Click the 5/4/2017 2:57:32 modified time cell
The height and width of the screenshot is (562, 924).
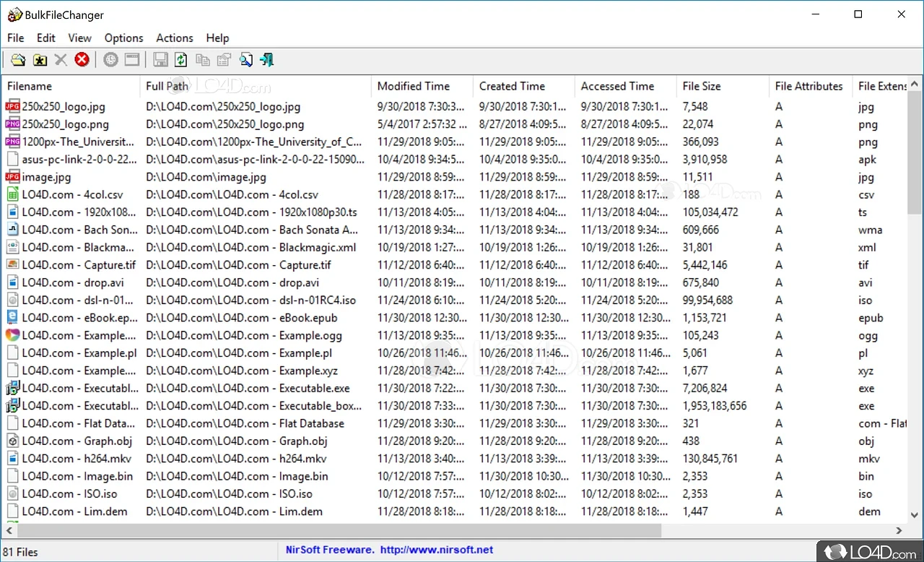[x=422, y=124]
